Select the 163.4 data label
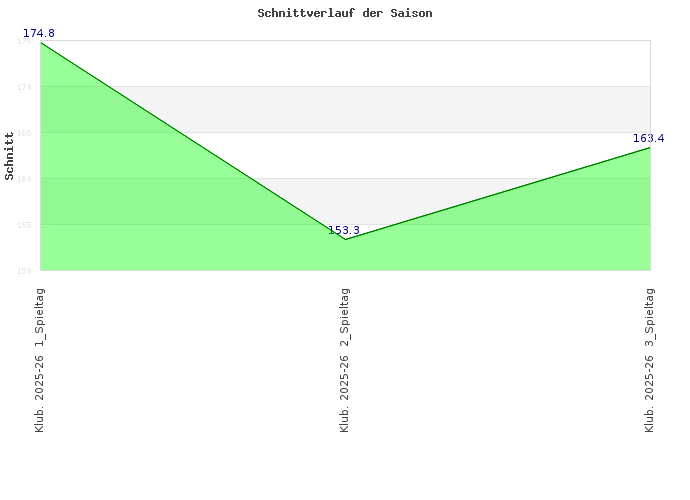The image size is (690, 500). point(649,138)
